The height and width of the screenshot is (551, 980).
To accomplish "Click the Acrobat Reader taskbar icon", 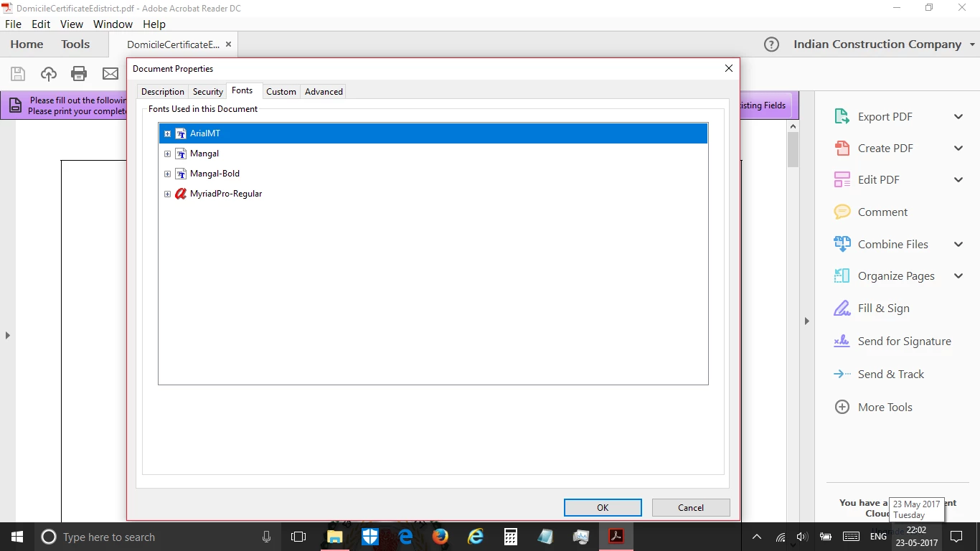I will point(616,537).
